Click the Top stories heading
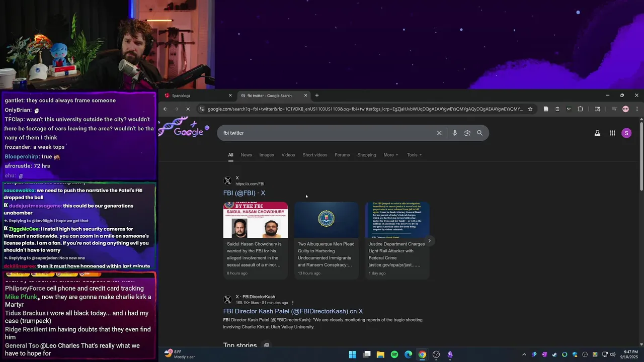644x362 pixels. click(240, 345)
